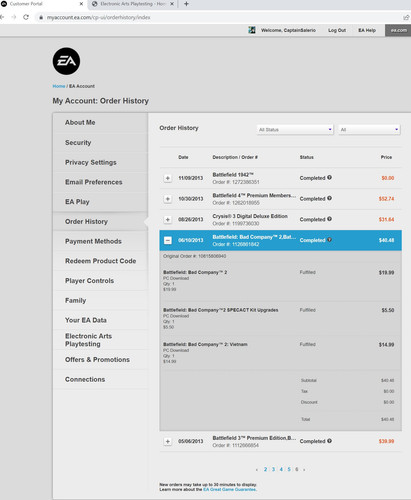Collapse the 06/10/2013 Bad Company 2 order
The height and width of the screenshot is (500, 411).
(x=168, y=240)
